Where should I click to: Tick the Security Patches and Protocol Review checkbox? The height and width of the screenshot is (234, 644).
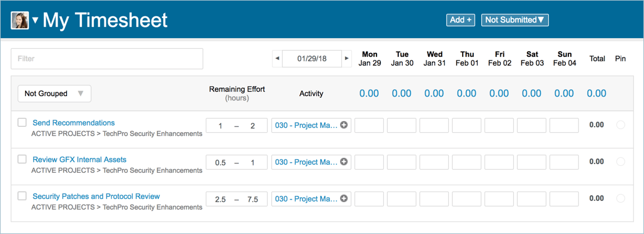[22, 197]
